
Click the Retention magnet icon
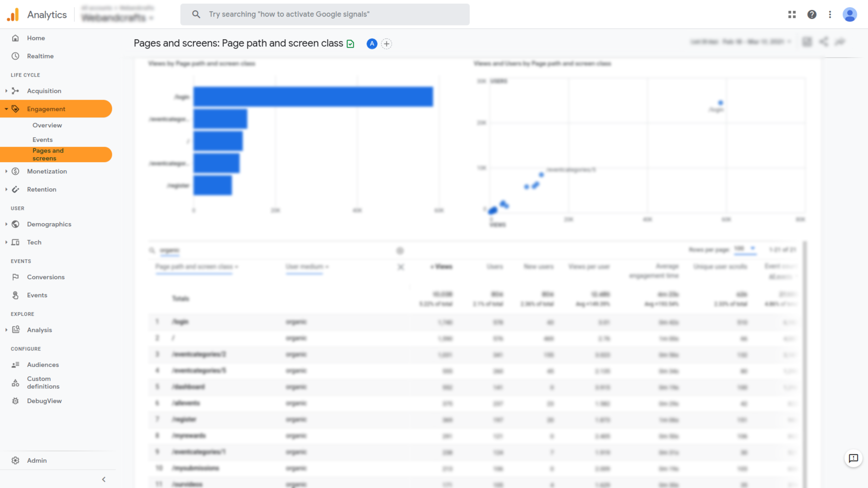[x=15, y=189]
